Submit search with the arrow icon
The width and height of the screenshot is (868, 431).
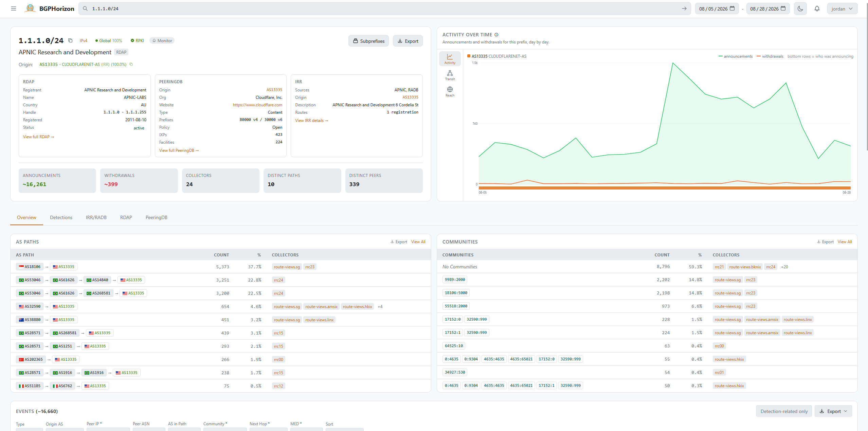684,8
